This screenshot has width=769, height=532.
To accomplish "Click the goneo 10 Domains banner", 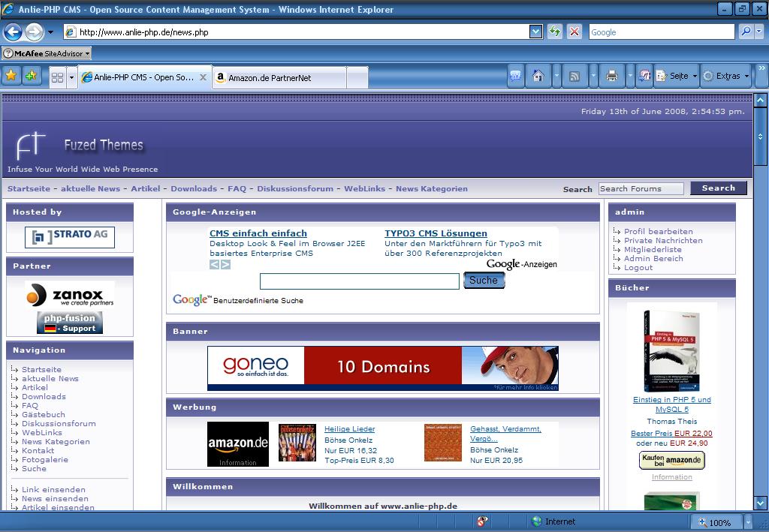I will coord(383,368).
